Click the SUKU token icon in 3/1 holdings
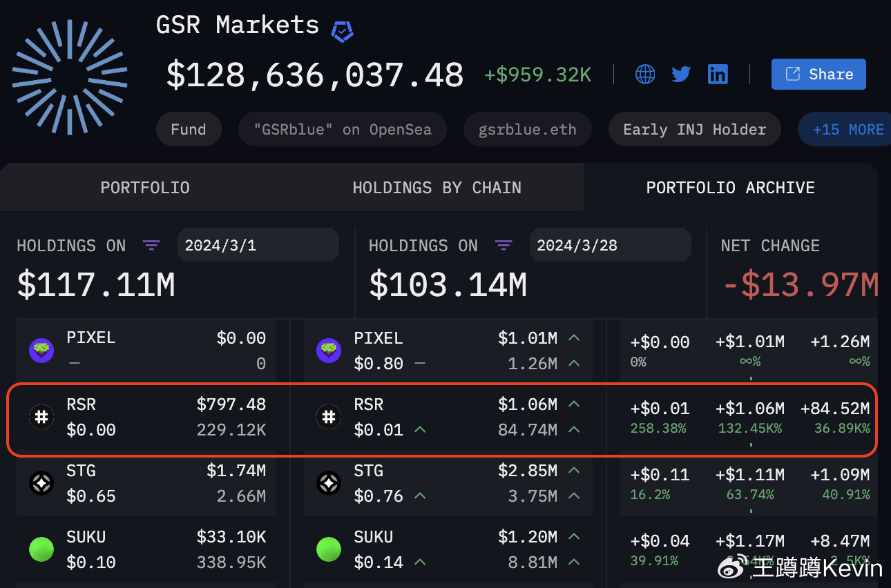The width and height of the screenshot is (891, 588). coord(41,549)
